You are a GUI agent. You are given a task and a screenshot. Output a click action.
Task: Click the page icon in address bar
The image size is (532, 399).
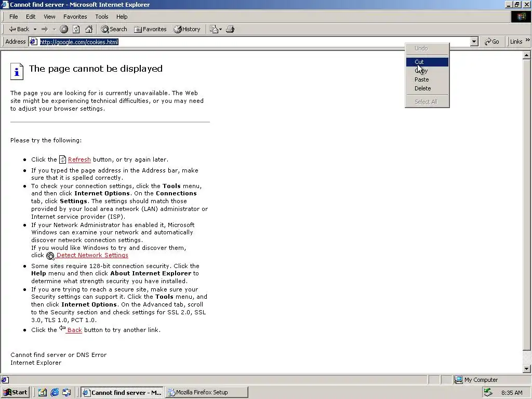33,42
